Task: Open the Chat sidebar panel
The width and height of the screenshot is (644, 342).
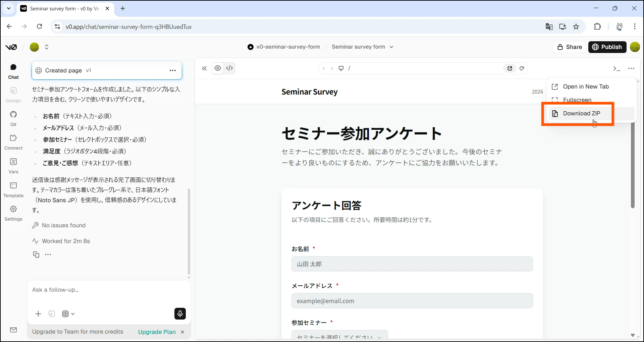Action: (x=13, y=71)
